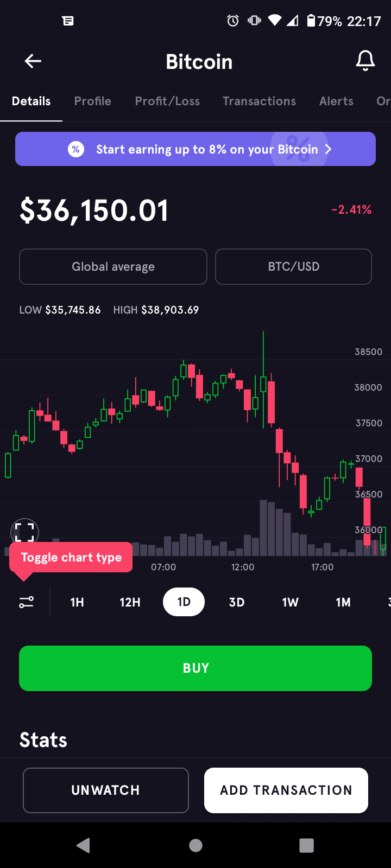Open chart settings sliders icon
Image resolution: width=391 pixels, height=868 pixels.
click(x=26, y=602)
